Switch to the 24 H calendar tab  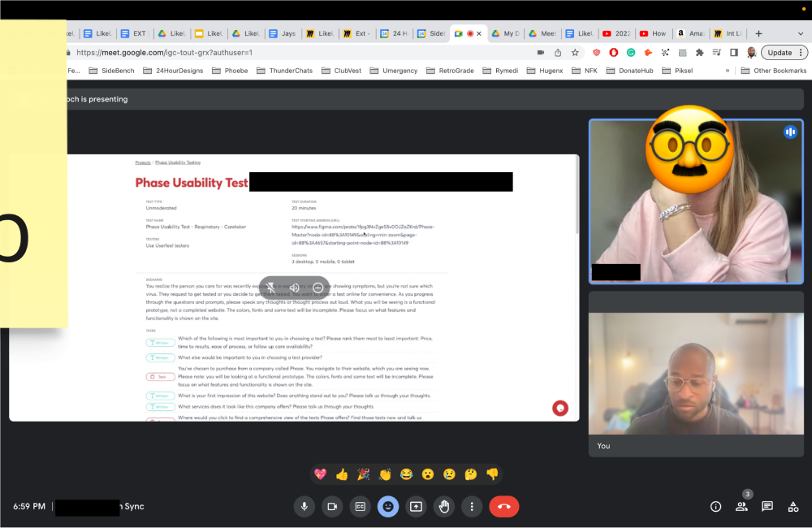tap(395, 33)
